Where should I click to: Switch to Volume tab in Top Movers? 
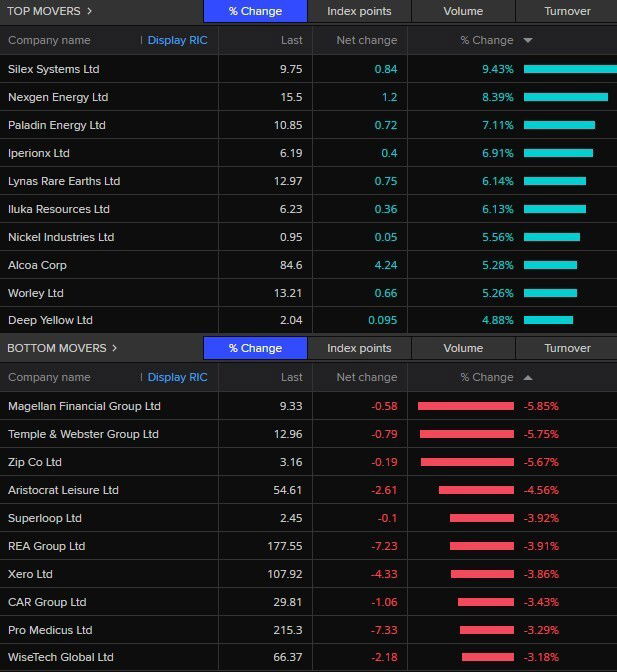pyautogui.click(x=463, y=11)
